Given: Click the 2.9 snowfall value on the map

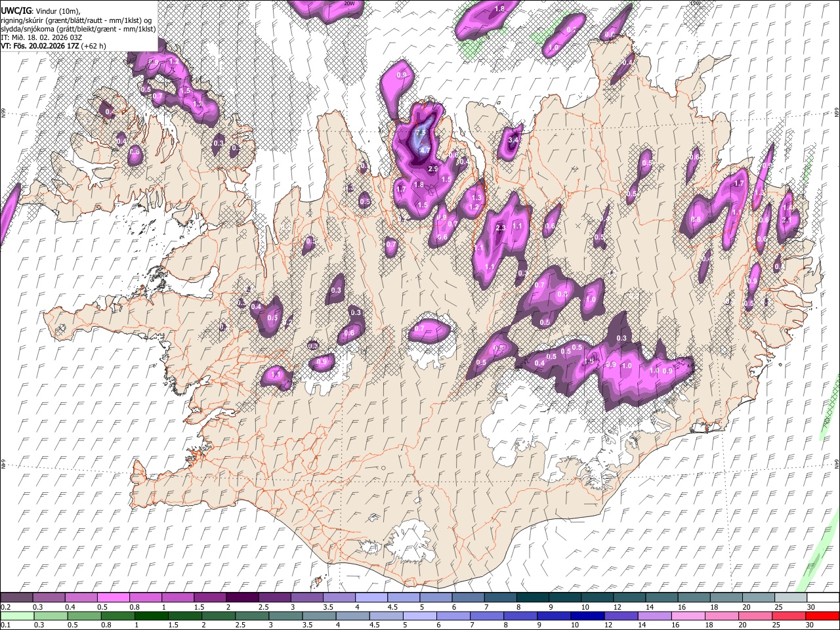Looking at the screenshot, I should tap(432, 169).
